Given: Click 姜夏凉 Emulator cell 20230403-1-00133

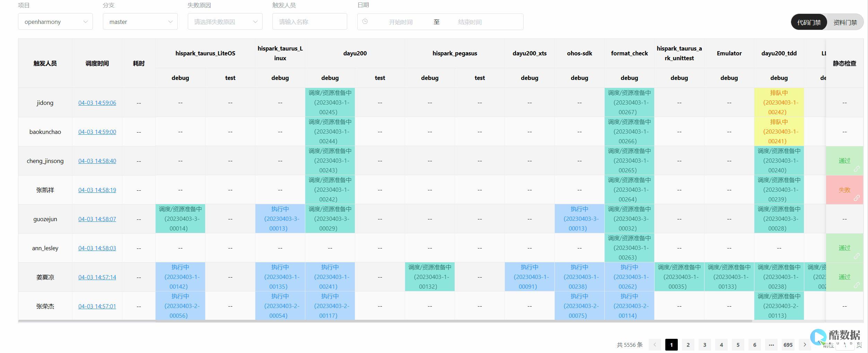Looking at the screenshot, I should [729, 277].
